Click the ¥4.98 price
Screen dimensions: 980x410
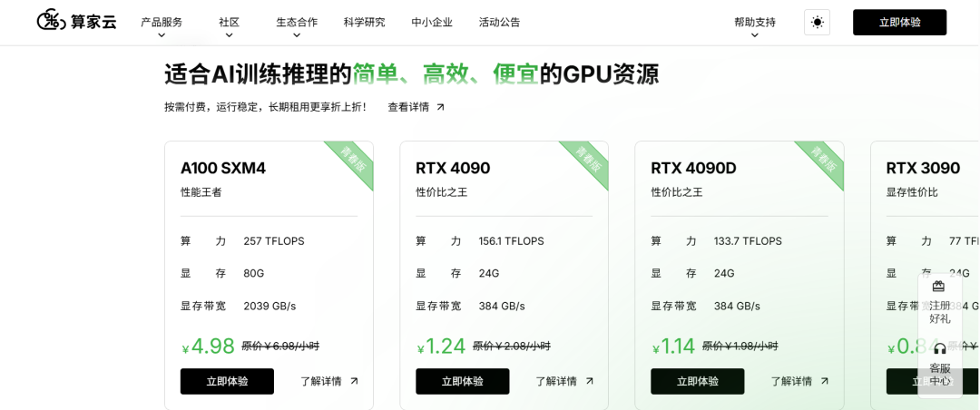tap(208, 347)
